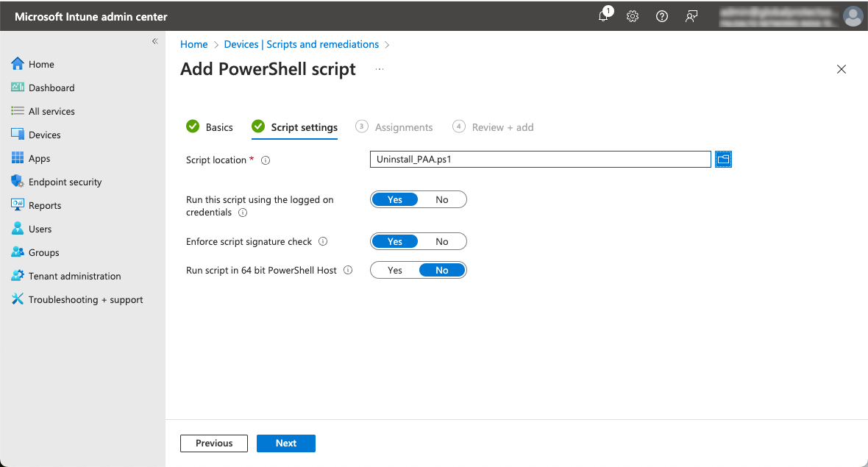
Task: Open Devices | Scripts and remediations breadcrumb
Action: click(302, 44)
